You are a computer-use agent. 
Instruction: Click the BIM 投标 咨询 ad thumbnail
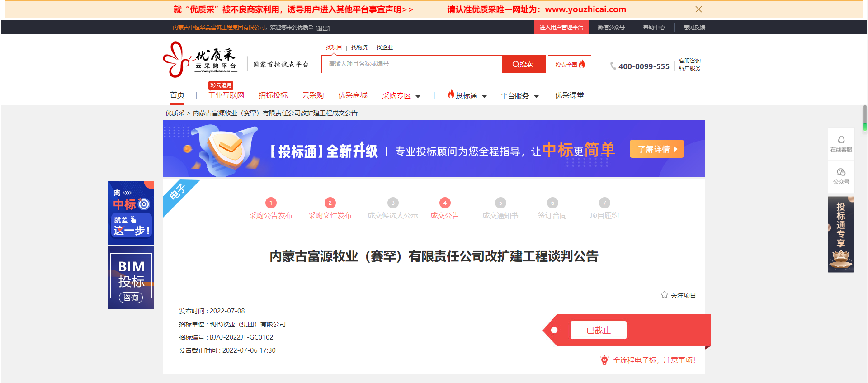pos(131,278)
